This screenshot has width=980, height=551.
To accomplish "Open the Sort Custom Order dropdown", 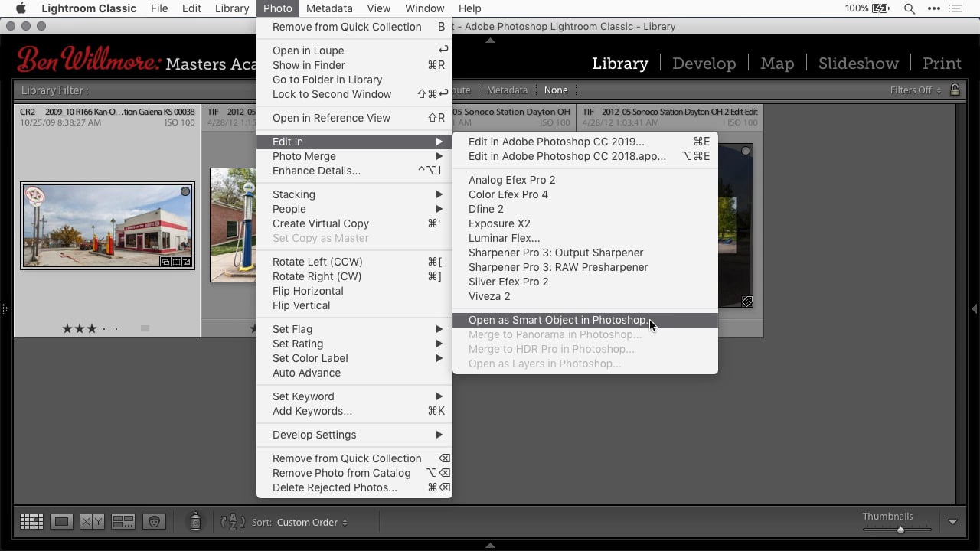I will [x=312, y=522].
